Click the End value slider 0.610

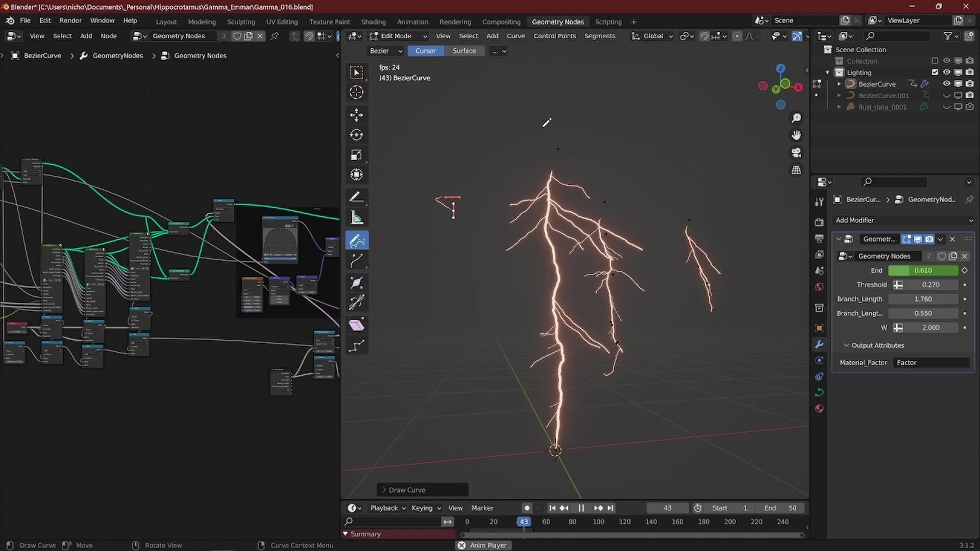[x=922, y=270]
